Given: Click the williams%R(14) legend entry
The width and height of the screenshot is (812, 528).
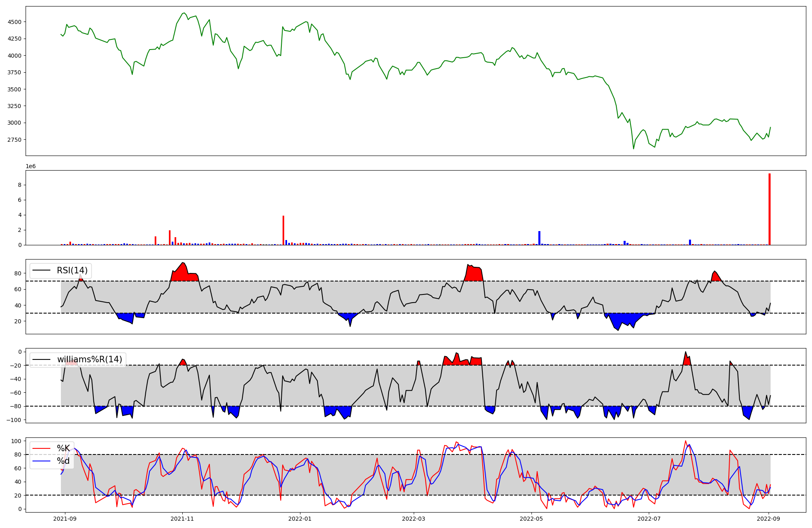Looking at the screenshot, I should [x=89, y=359].
